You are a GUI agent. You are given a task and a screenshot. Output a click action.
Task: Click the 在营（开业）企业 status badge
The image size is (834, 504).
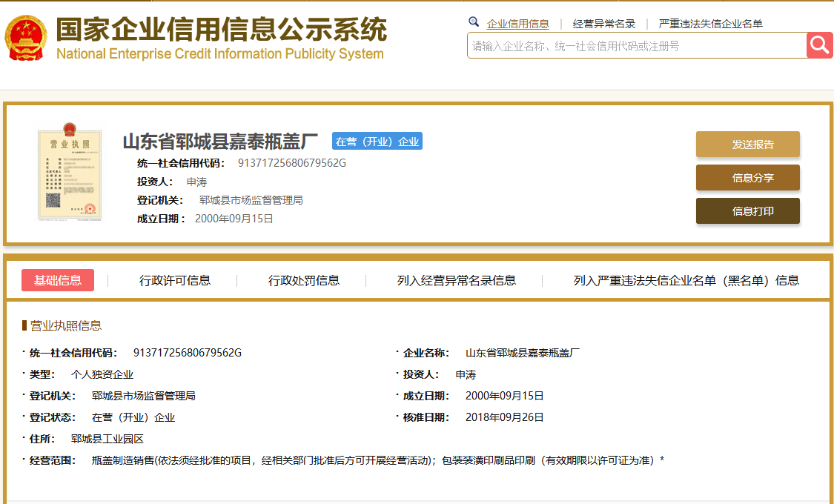point(377,142)
